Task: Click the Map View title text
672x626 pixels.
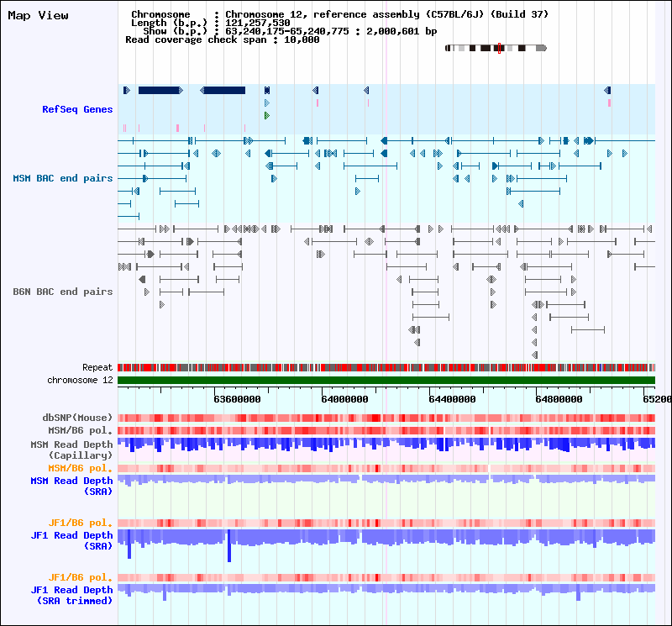Action: click(38, 16)
